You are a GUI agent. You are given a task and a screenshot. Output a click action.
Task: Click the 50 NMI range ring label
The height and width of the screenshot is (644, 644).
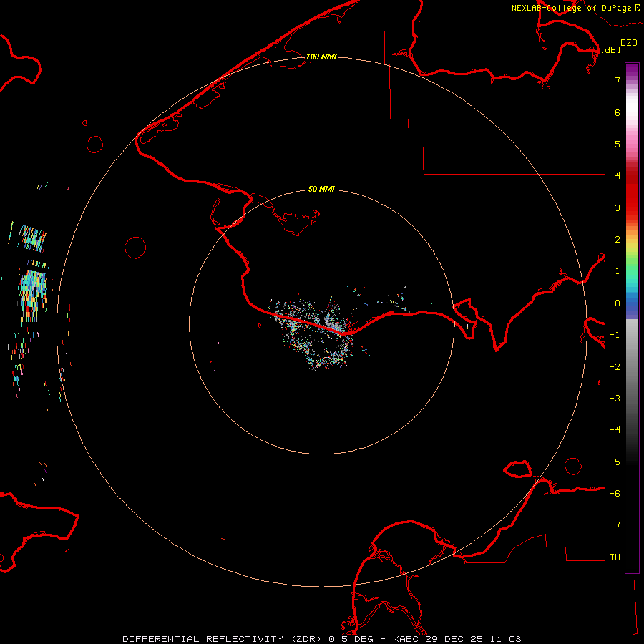click(x=321, y=189)
